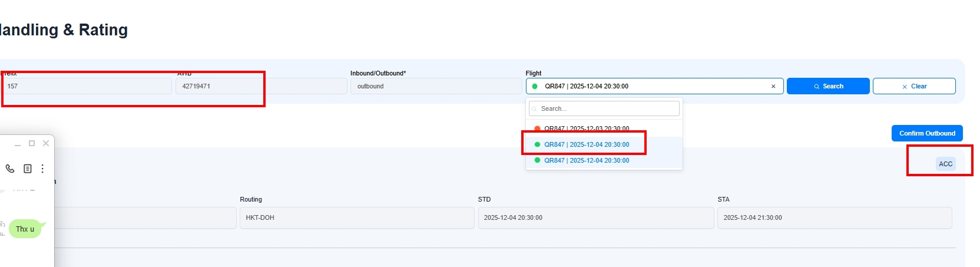Click the Prefix field showing 157
The width and height of the screenshot is (980, 267).
point(87,86)
